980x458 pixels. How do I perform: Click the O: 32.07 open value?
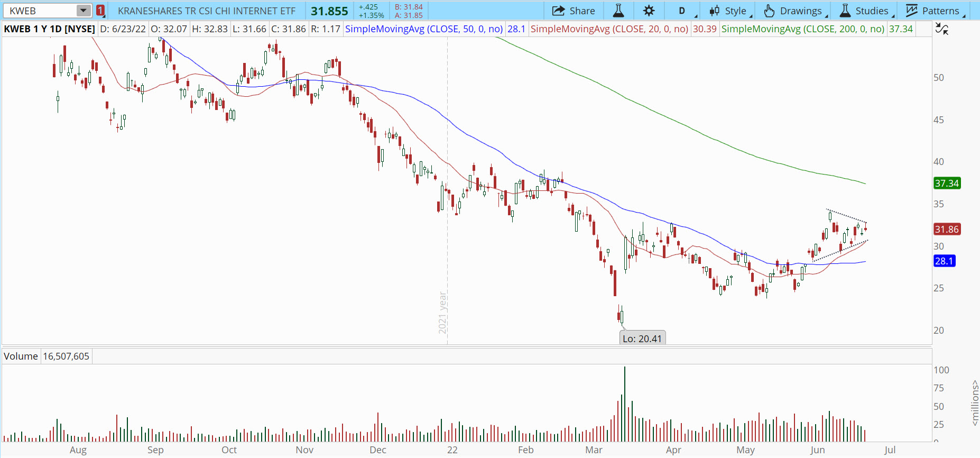(x=169, y=29)
